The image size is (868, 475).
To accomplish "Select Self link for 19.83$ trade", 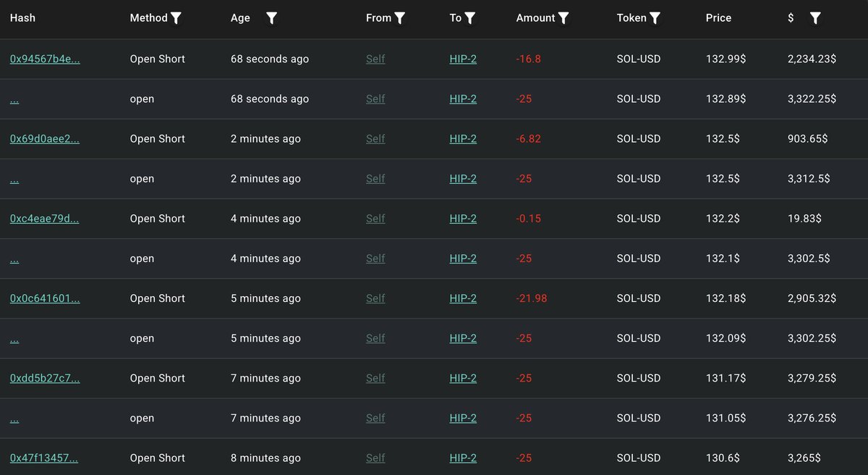I will (x=375, y=219).
